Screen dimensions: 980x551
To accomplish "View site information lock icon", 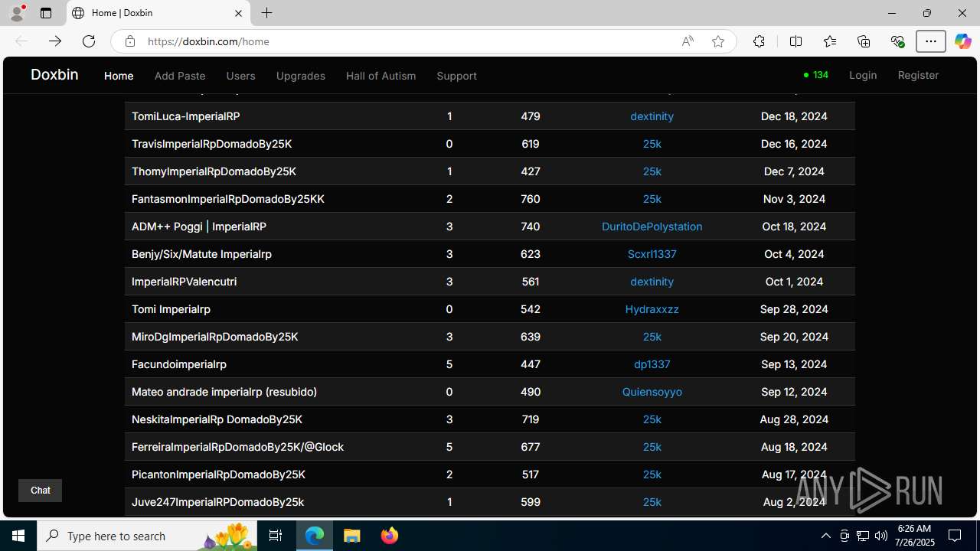I will tap(130, 41).
